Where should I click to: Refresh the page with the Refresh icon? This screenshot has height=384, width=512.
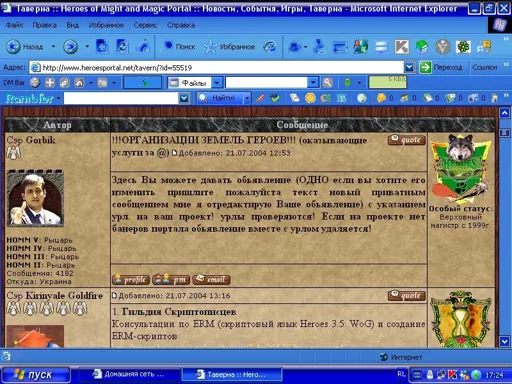click(x=122, y=46)
